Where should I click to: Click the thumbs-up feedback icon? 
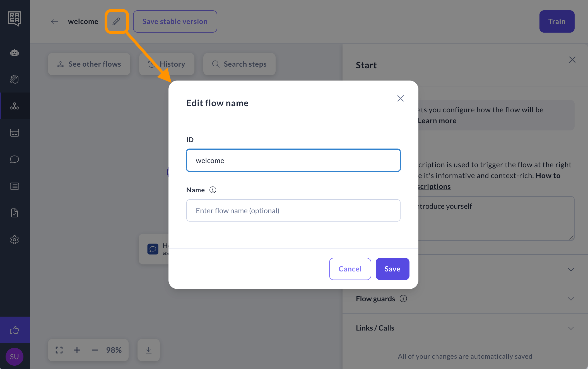[x=15, y=330]
